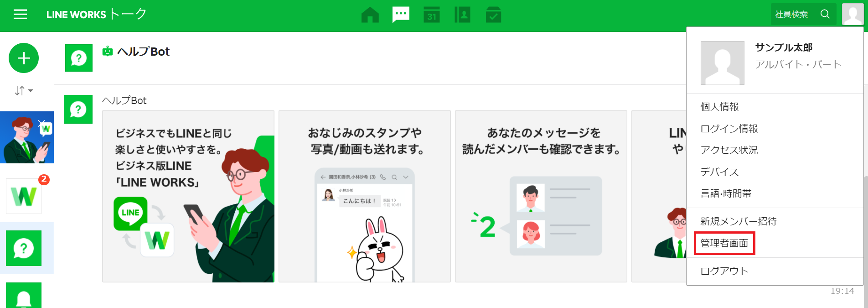Open the Calendar icon in header
Screen dimensions: 868x308
(x=431, y=15)
